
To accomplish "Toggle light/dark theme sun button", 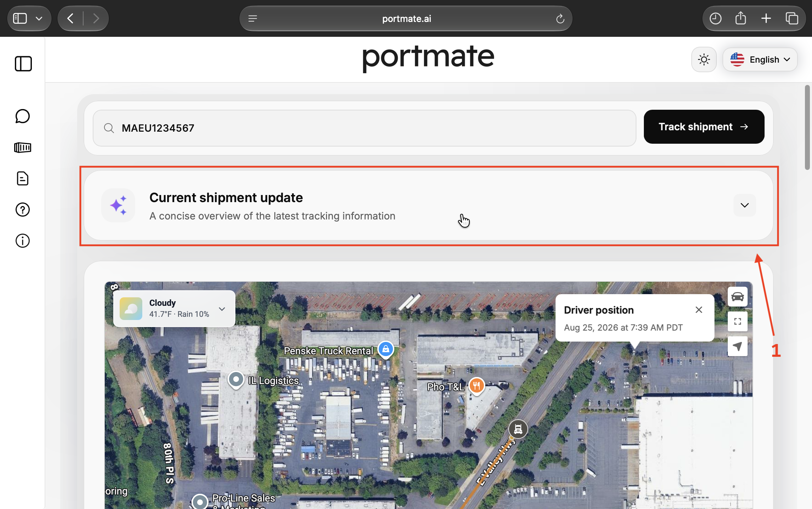I will click(704, 59).
